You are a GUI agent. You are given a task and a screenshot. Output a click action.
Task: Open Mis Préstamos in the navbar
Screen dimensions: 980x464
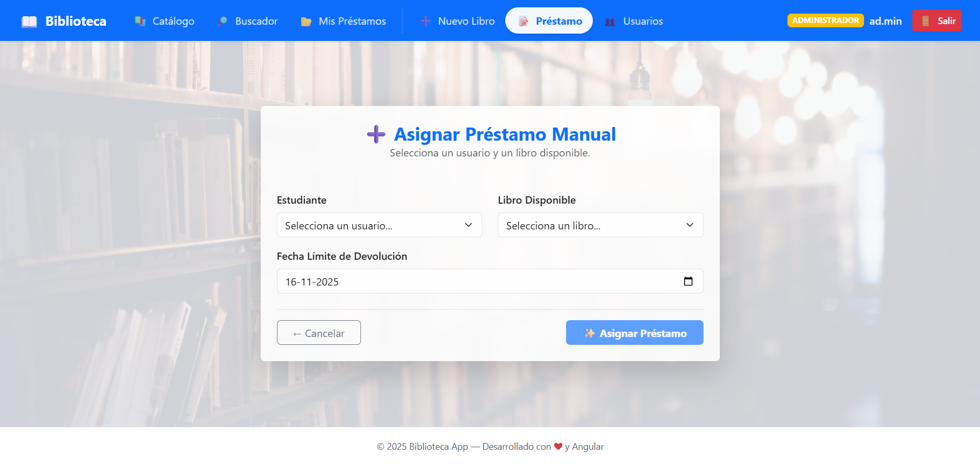pos(343,21)
